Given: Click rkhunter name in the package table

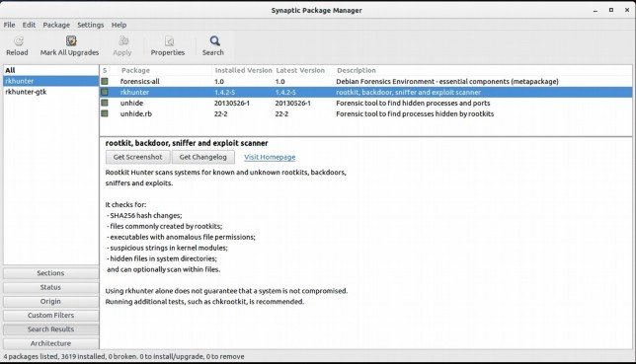Looking at the screenshot, I should pyautogui.click(x=134, y=92).
